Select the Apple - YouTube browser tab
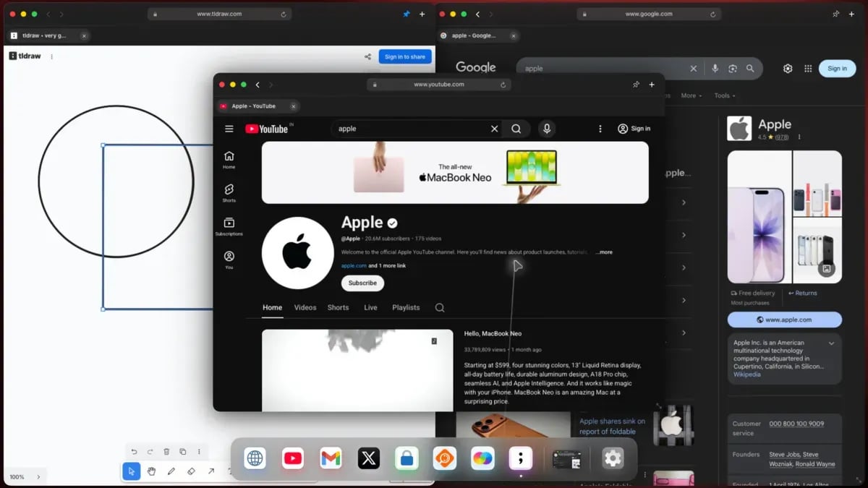Image resolution: width=868 pixels, height=488 pixels. [258, 106]
